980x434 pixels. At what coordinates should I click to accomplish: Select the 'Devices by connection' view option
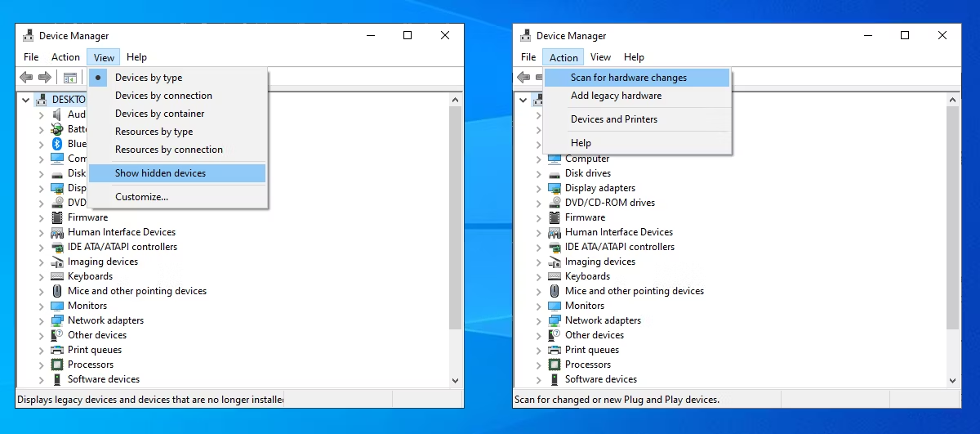point(163,96)
